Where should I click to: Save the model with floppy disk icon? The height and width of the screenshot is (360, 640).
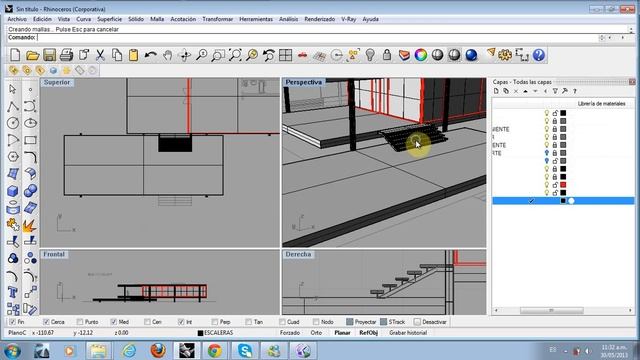pos(49,55)
